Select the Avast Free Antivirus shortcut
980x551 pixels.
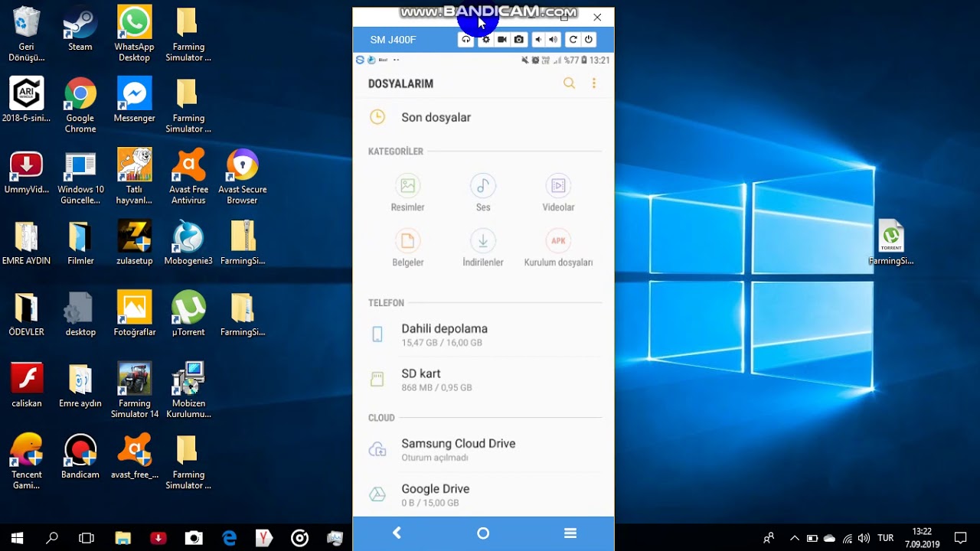(x=188, y=177)
